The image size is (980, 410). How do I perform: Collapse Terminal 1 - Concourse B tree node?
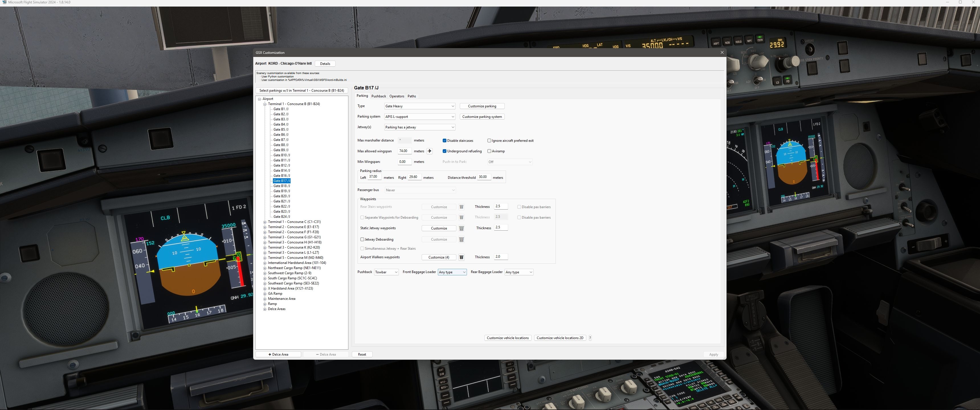pos(265,104)
